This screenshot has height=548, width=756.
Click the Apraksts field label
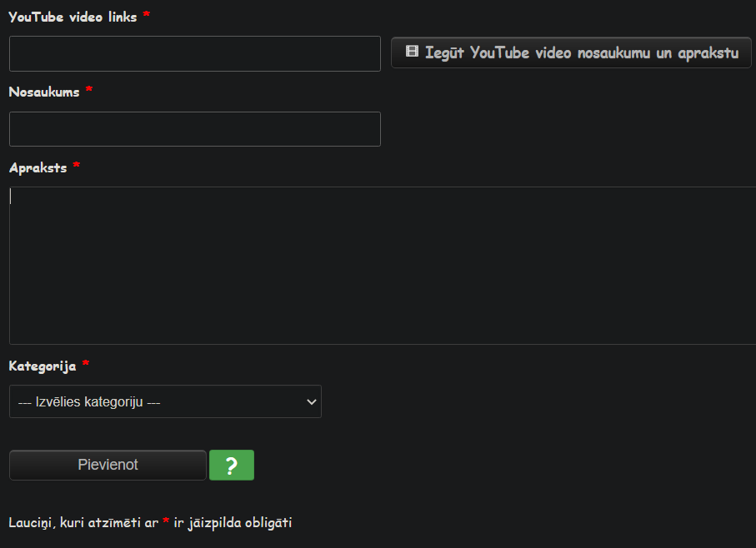pyautogui.click(x=38, y=168)
